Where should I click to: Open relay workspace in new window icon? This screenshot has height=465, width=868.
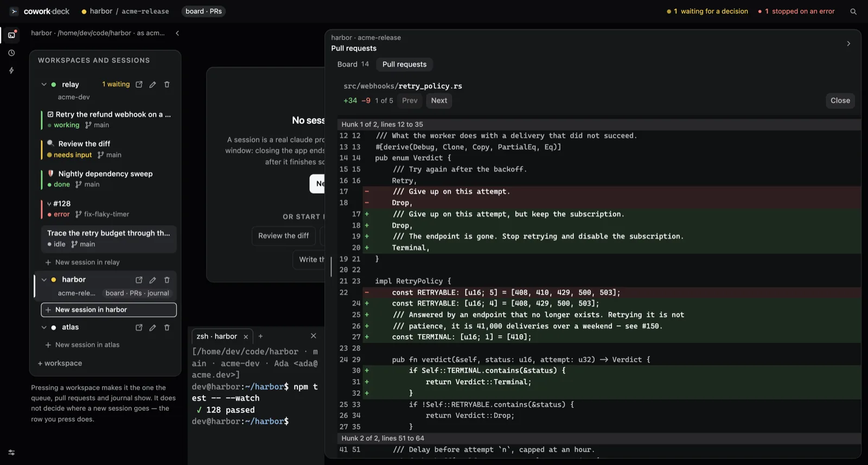139,85
